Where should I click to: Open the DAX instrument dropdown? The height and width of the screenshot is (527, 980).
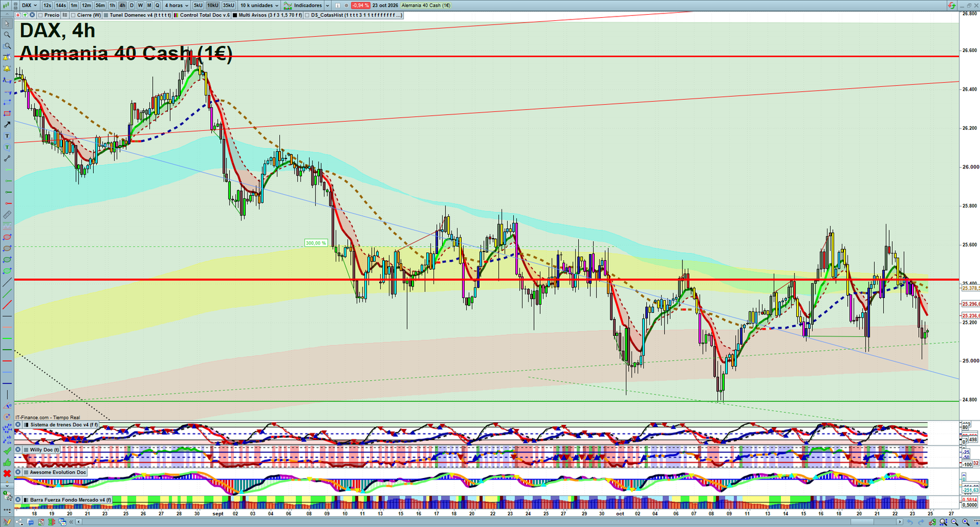click(29, 5)
